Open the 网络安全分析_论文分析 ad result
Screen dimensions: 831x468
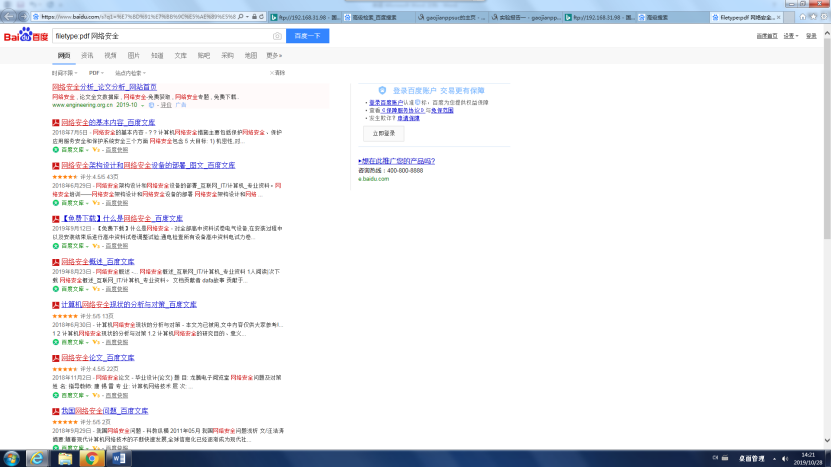point(104,87)
